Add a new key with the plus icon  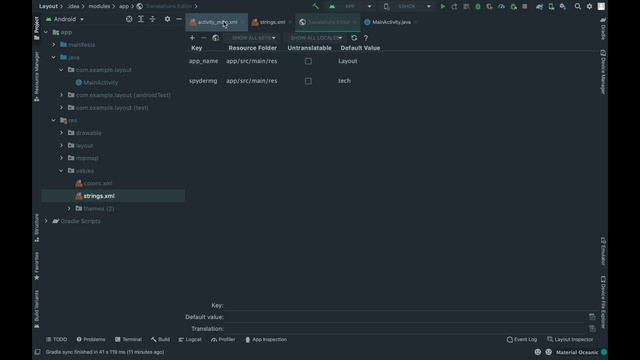tap(192, 38)
